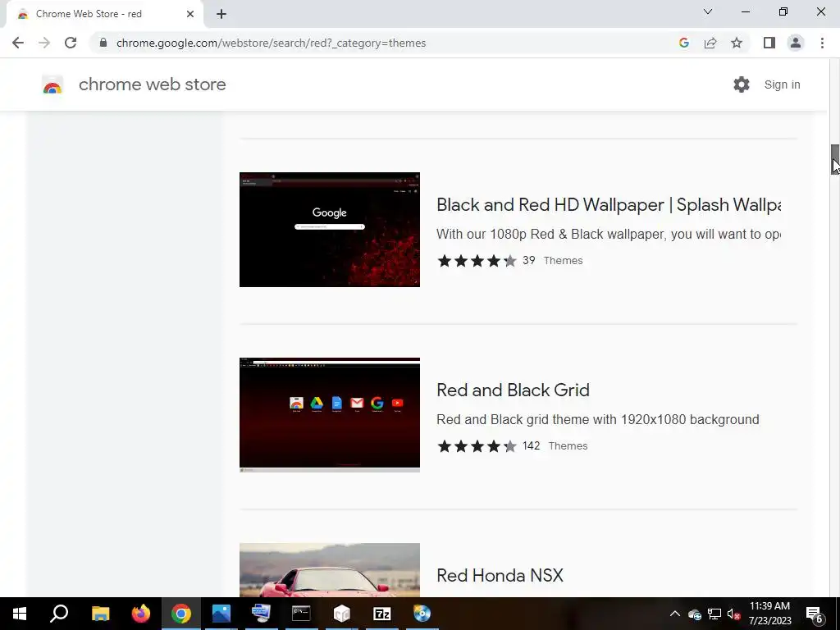Open notification center icon
Viewport: 840px width, 630px height.
815,614
